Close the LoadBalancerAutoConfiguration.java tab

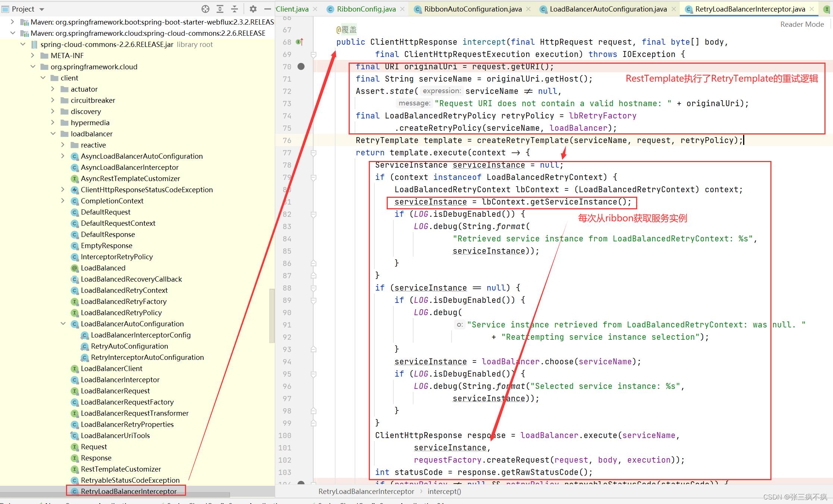pyautogui.click(x=673, y=9)
